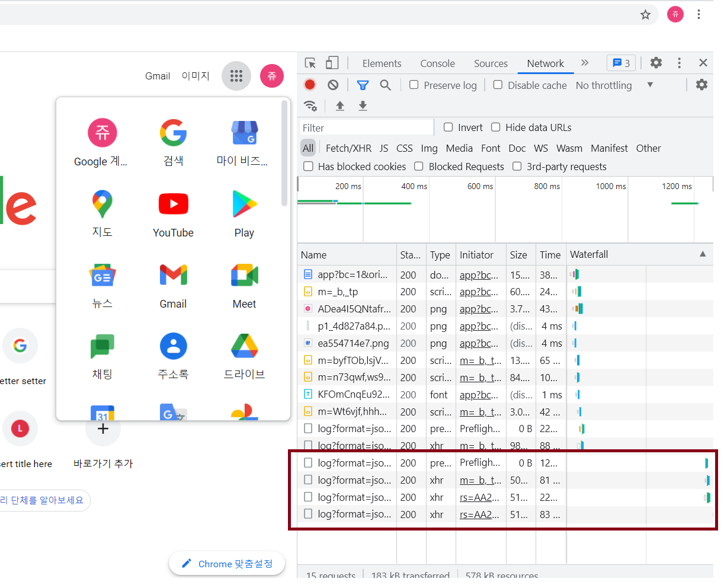Check the 3rd-party requests checkbox
This screenshot has width=724, height=588.
pos(517,166)
